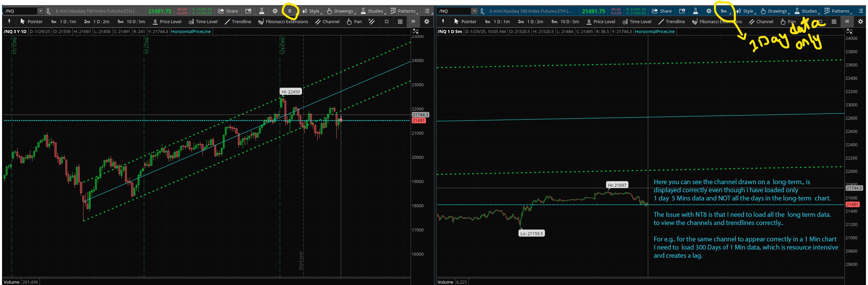Screen dimensions: 868x285
Task: Open the chart alert icon in right chart
Action: [x=682, y=11]
